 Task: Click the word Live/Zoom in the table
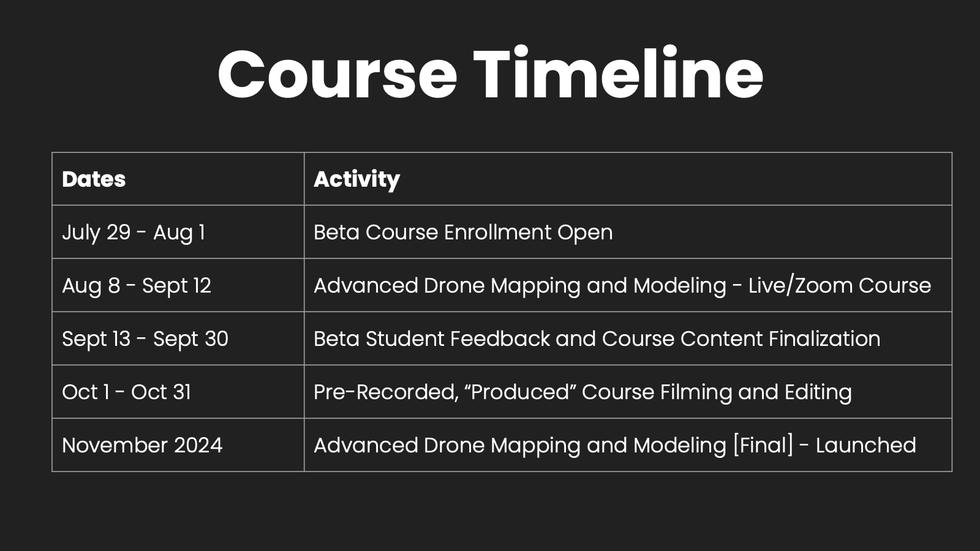pyautogui.click(x=801, y=286)
